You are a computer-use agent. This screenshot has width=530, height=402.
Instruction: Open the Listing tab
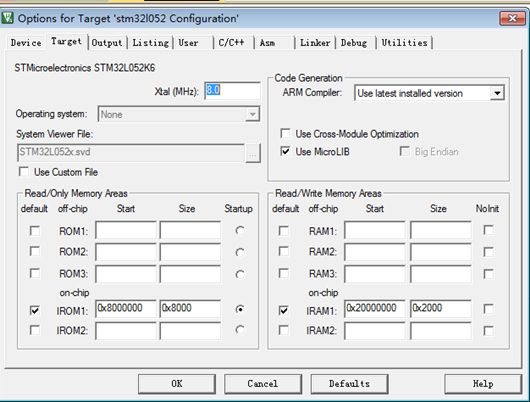[150, 43]
